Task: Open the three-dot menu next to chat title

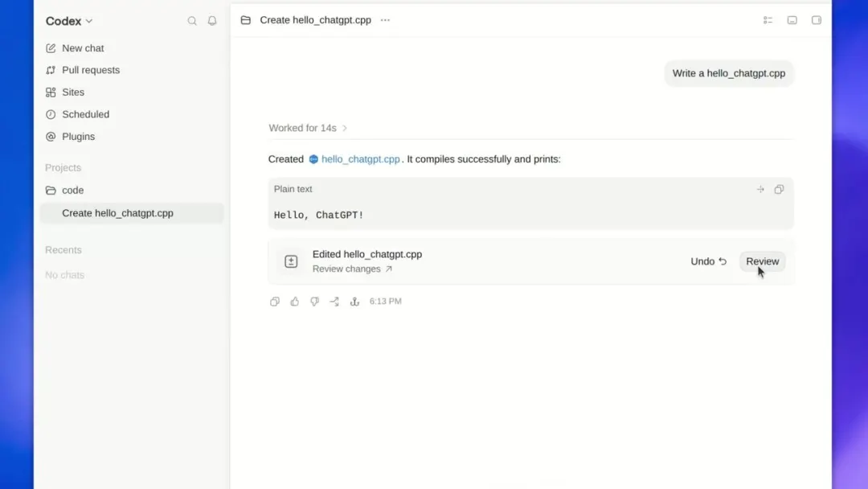Action: click(385, 20)
